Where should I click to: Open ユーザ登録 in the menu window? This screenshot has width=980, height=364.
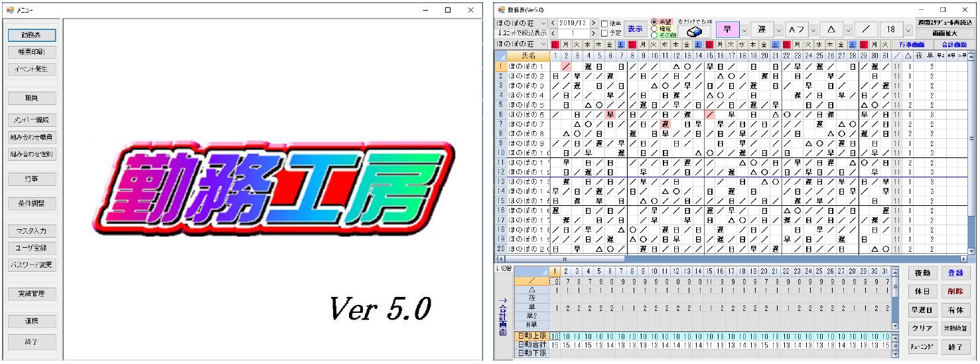point(32,248)
